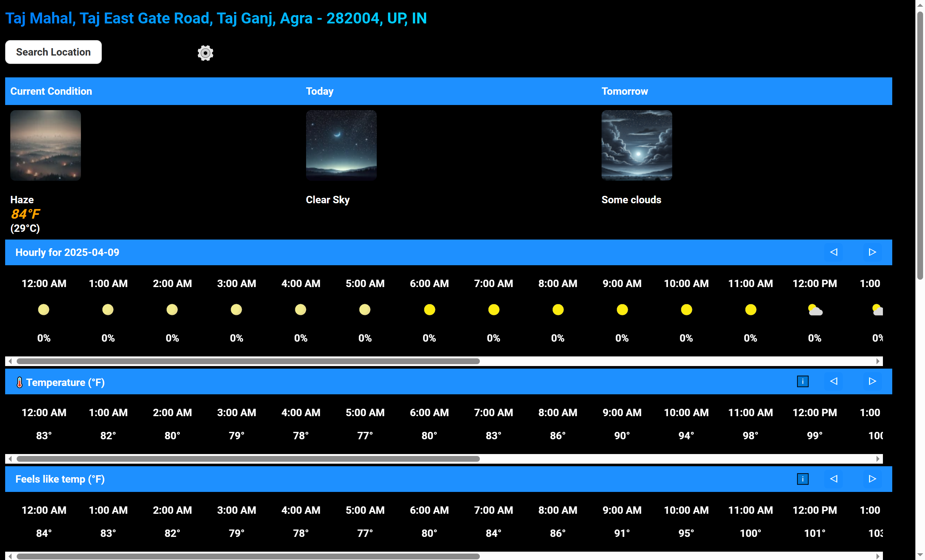Step forward in Temperature section
Image resolution: width=925 pixels, height=560 pixels.
(x=872, y=381)
